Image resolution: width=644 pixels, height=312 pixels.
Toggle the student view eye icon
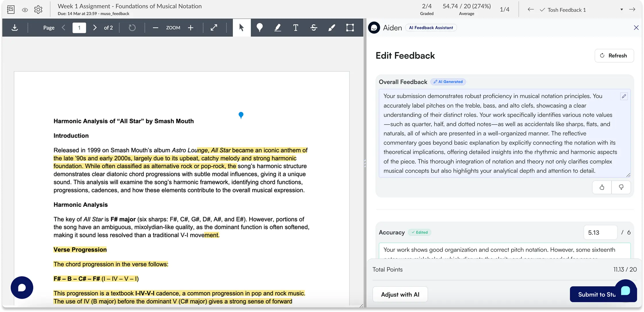[25, 10]
